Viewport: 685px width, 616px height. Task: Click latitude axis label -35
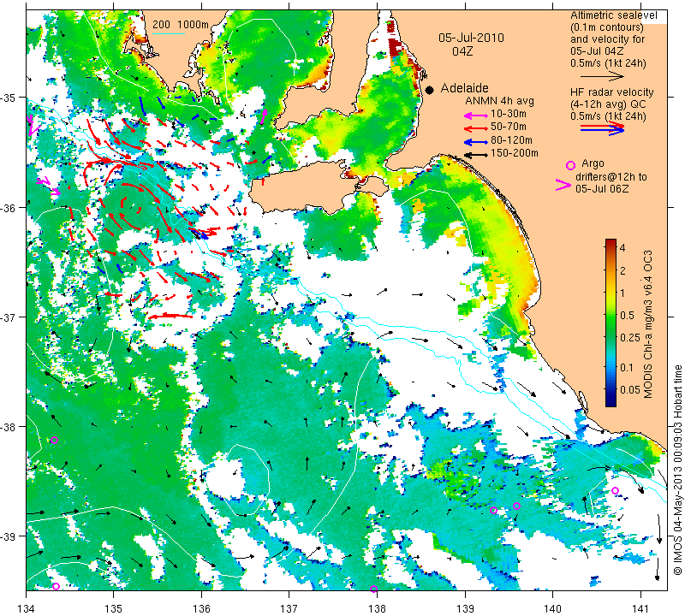click(9, 98)
